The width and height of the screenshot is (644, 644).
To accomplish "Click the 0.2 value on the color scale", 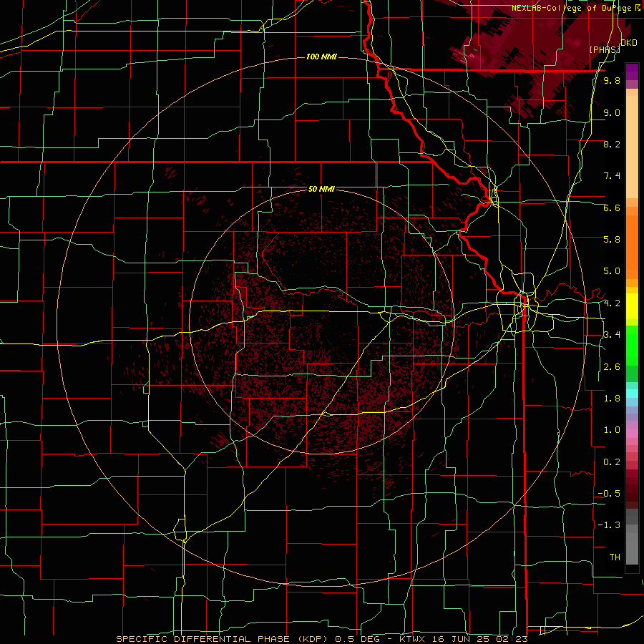I will click(x=612, y=462).
